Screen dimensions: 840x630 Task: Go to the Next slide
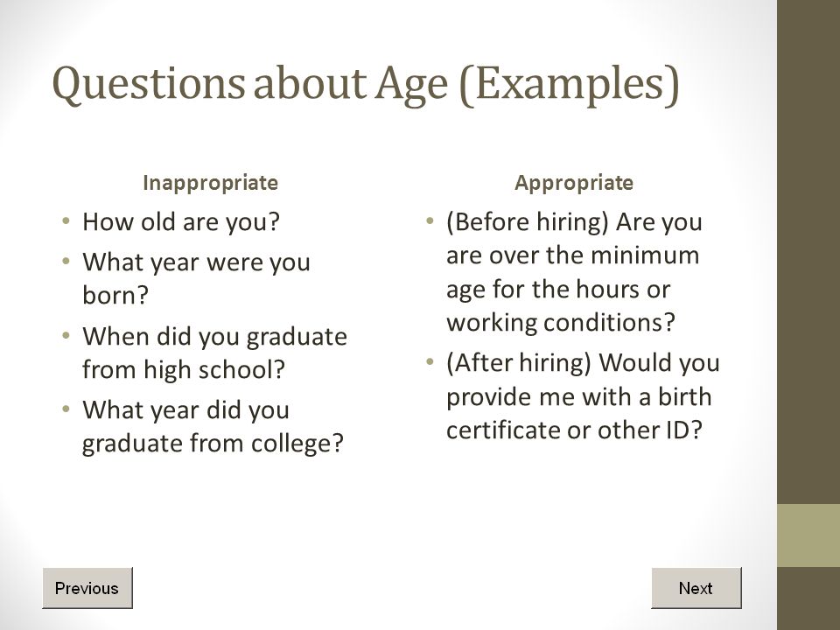[x=696, y=588]
